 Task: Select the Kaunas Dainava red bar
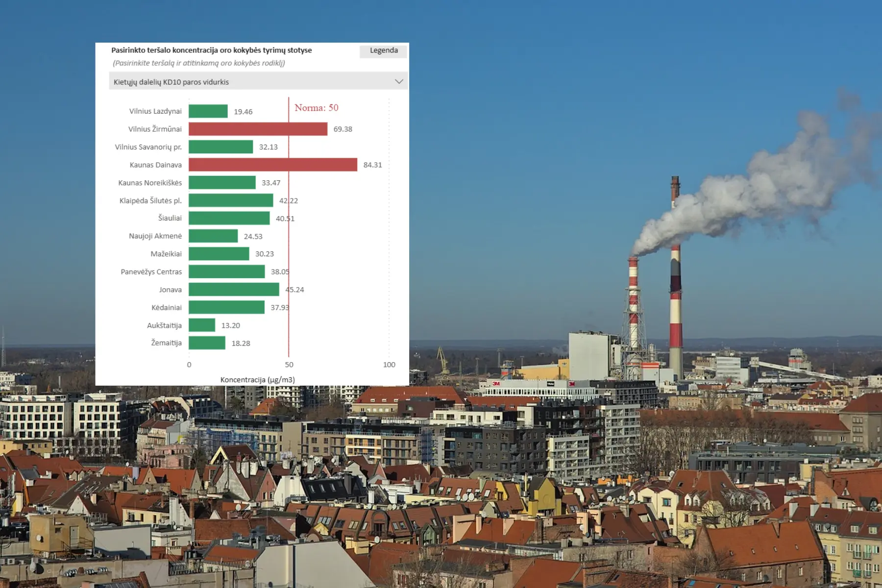coord(273,165)
